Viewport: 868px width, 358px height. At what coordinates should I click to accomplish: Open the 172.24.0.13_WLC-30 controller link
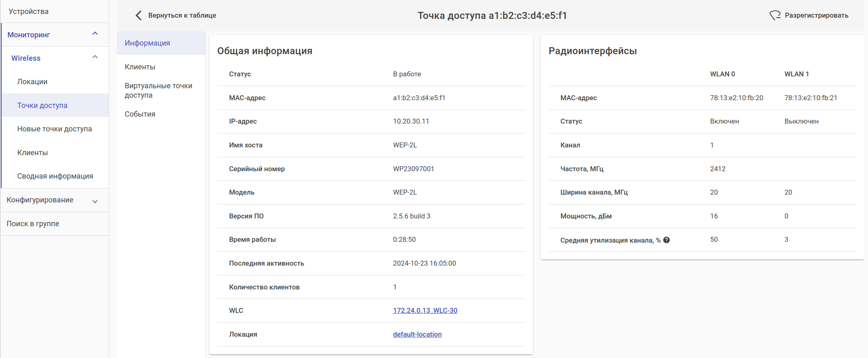coord(425,310)
